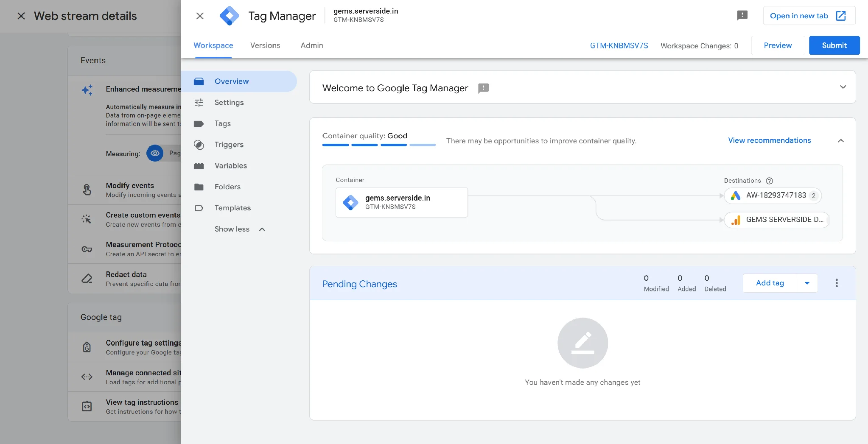Screen dimensions: 868x444
Task: Open Settings in the sidebar
Action: (239, 102)
